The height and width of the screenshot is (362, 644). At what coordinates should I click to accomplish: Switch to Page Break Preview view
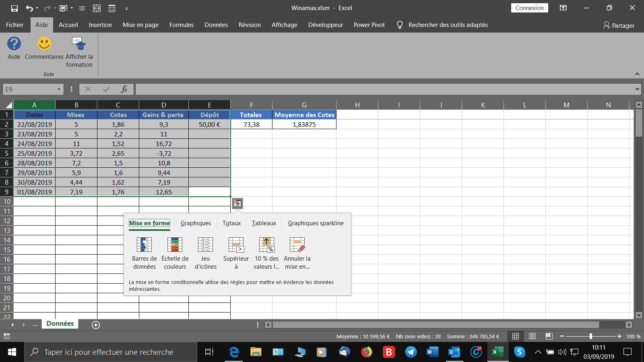click(549, 336)
